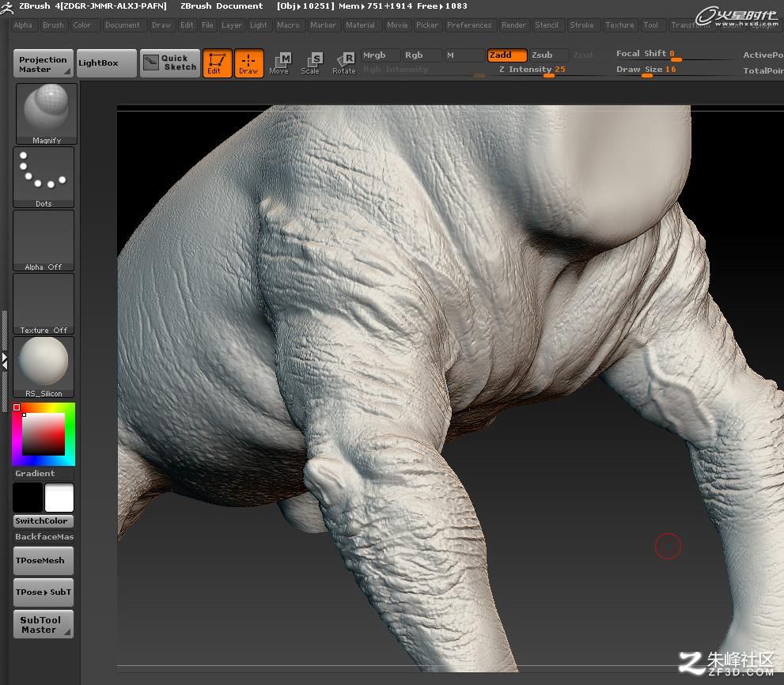This screenshot has width=784, height=685.
Task: Open the File menu
Action: tap(207, 25)
